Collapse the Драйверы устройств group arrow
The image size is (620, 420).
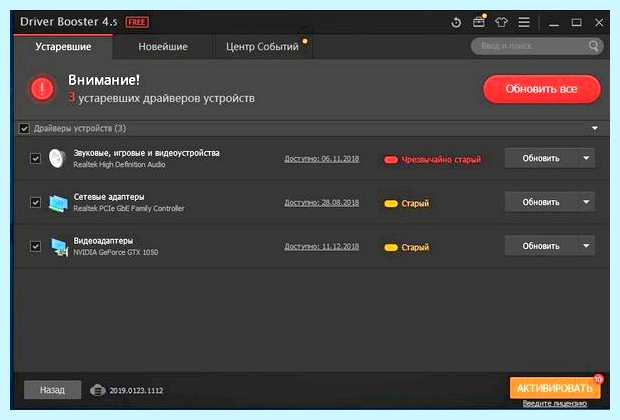pyautogui.click(x=595, y=128)
